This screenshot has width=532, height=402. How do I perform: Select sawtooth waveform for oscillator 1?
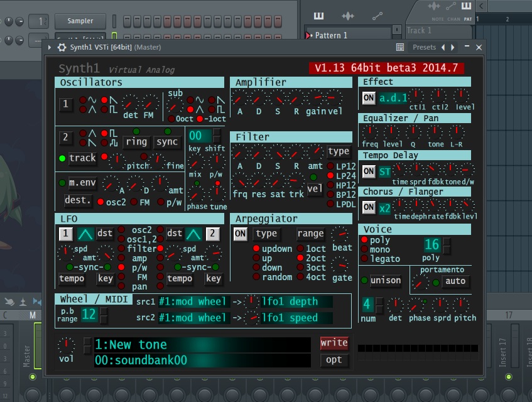tap(104, 100)
